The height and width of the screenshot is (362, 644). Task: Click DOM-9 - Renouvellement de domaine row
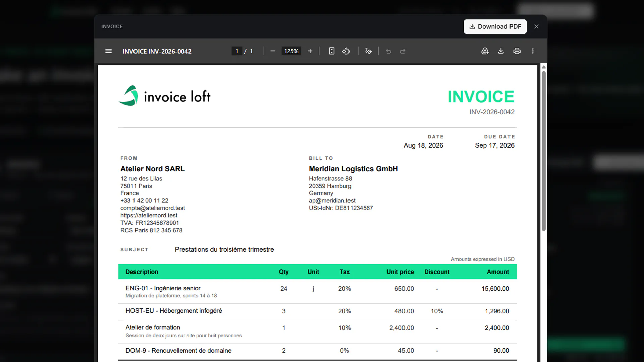pos(317,351)
